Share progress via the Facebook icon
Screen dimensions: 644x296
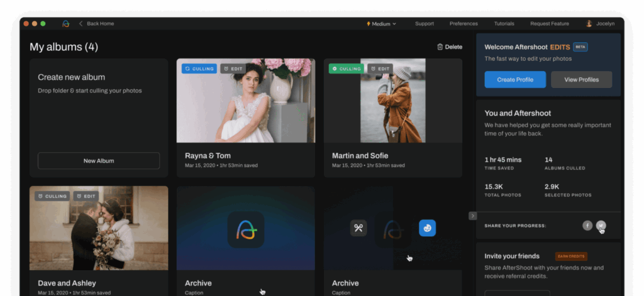[x=587, y=225]
